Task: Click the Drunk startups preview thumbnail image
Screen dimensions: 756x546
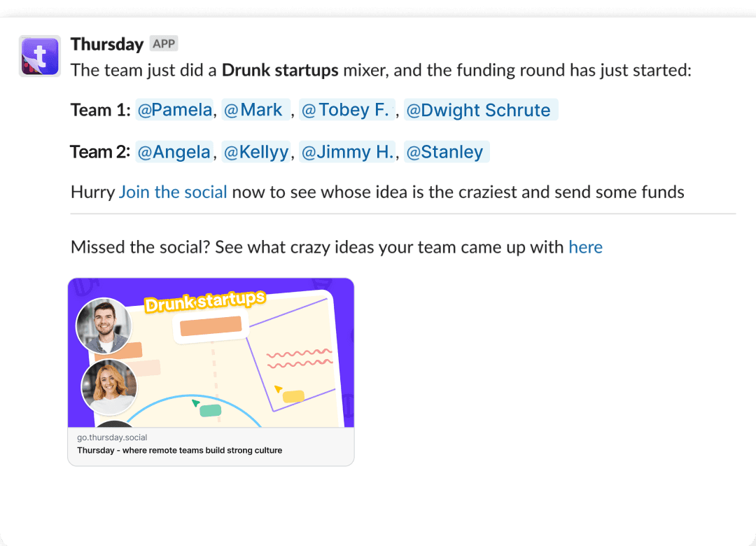Action: pos(210,353)
